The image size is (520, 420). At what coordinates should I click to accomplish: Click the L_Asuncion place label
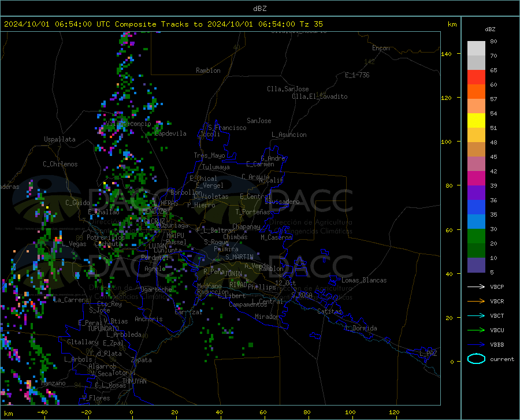289,135
